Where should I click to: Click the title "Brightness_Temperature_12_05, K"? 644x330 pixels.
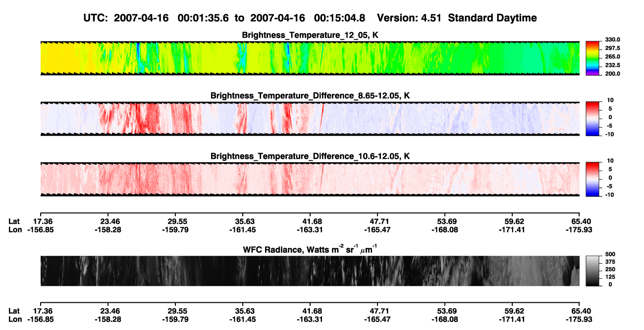310,35
